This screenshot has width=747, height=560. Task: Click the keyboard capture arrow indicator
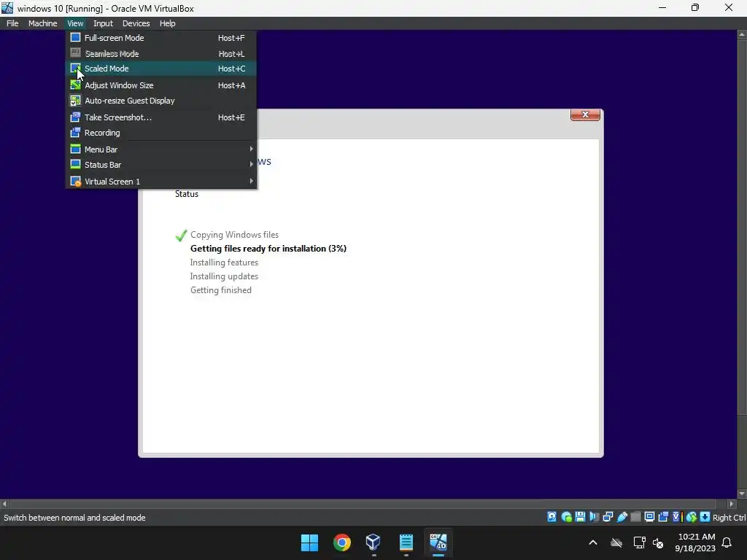pos(705,517)
